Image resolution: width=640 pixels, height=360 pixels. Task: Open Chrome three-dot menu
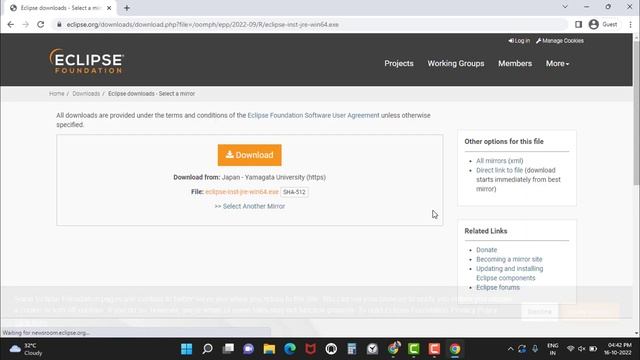[x=630, y=24]
